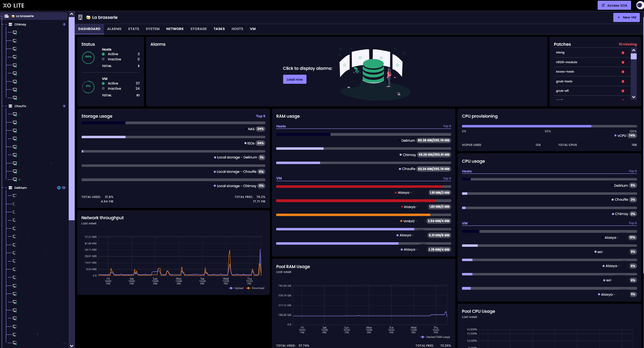
Task: Collapse the Delirium host node
Action: [x=6, y=188]
